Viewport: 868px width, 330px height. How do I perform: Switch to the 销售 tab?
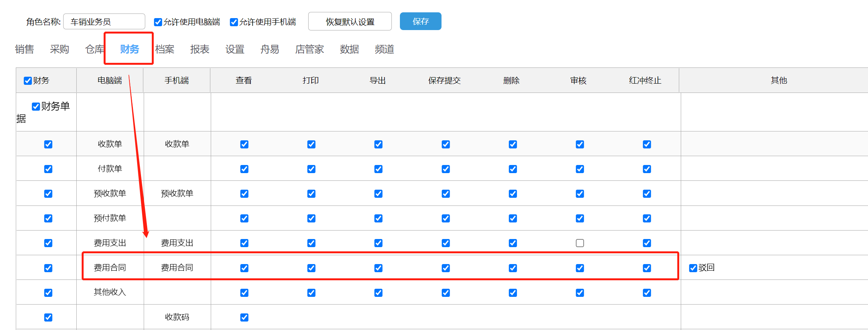coord(25,49)
